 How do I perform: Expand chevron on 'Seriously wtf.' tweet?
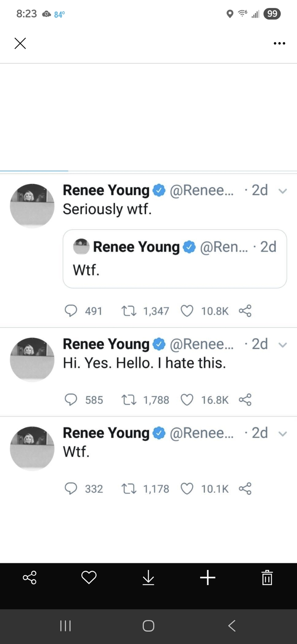click(283, 191)
